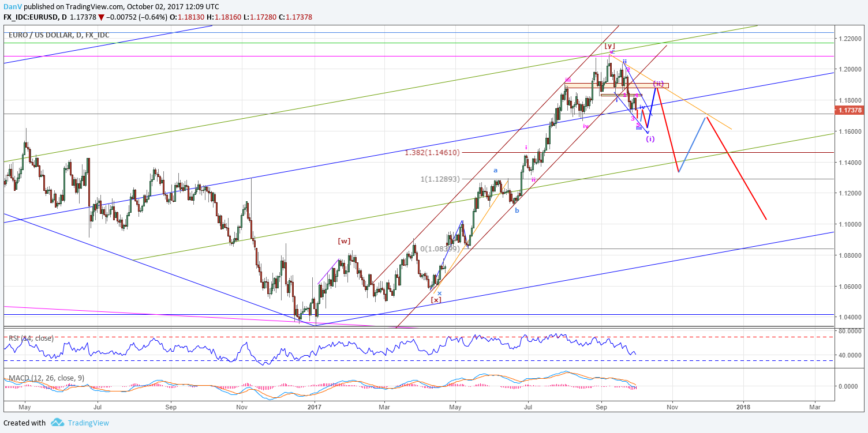Screen dimensions: 868x433
Task: Click the purple (i) wave label
Action: 650,139
